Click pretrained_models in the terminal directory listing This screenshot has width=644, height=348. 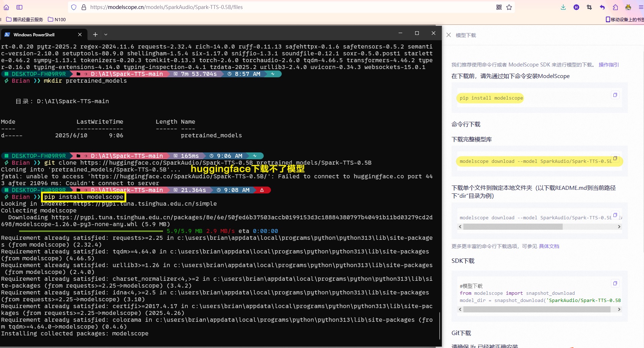211,136
